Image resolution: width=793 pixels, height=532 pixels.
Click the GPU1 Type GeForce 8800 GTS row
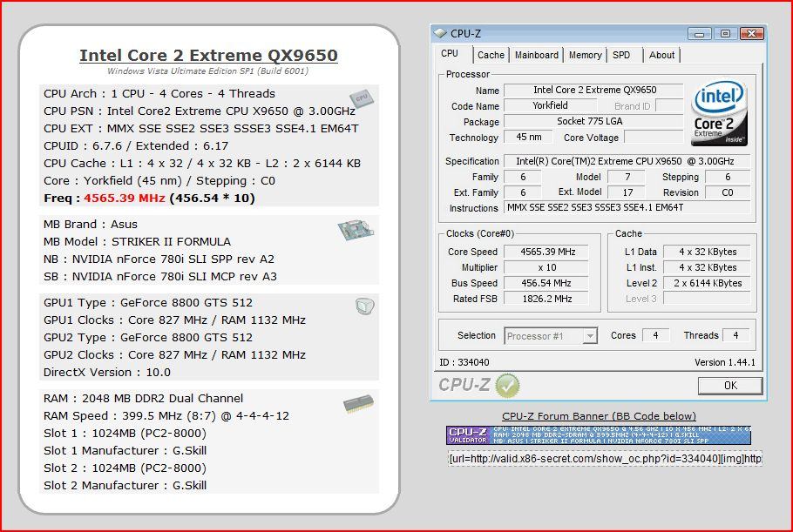(147, 303)
